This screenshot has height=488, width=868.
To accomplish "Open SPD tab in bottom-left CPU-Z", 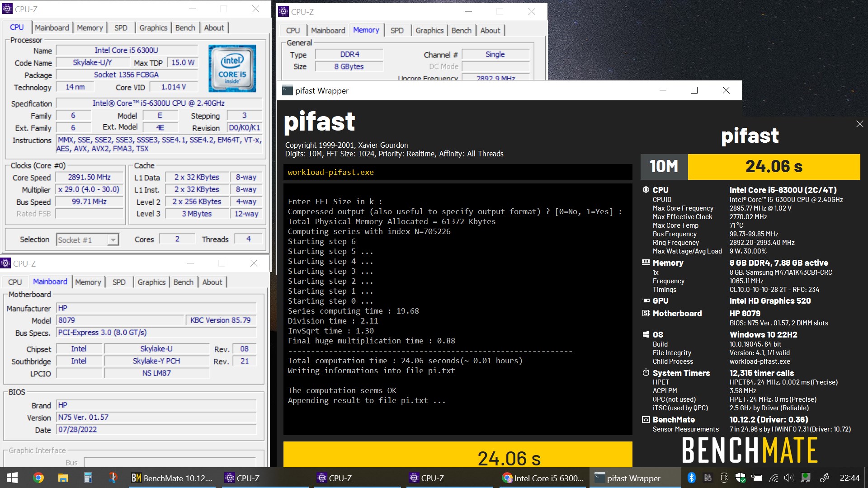I will (119, 282).
